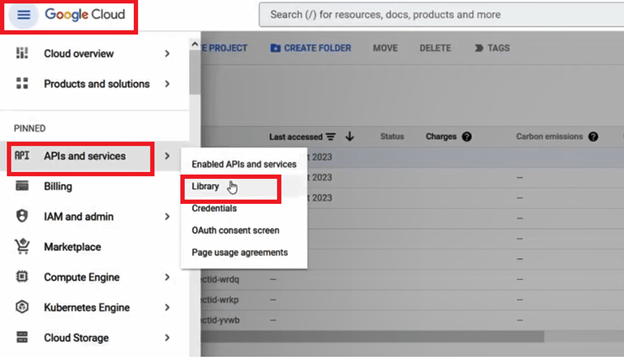The height and width of the screenshot is (362, 624).
Task: Click the Create Folder button
Action: [x=311, y=48]
